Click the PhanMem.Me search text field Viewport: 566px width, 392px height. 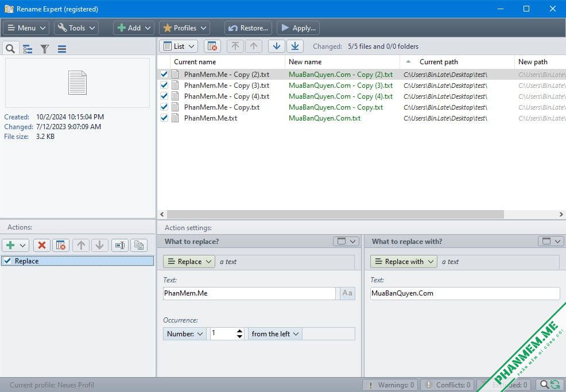click(249, 293)
